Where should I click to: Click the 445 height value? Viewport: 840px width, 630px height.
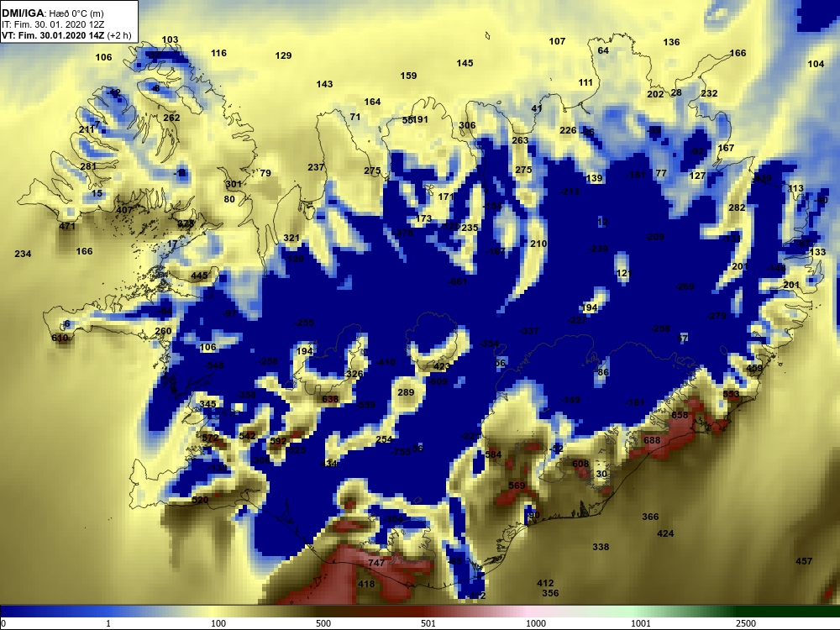199,276
